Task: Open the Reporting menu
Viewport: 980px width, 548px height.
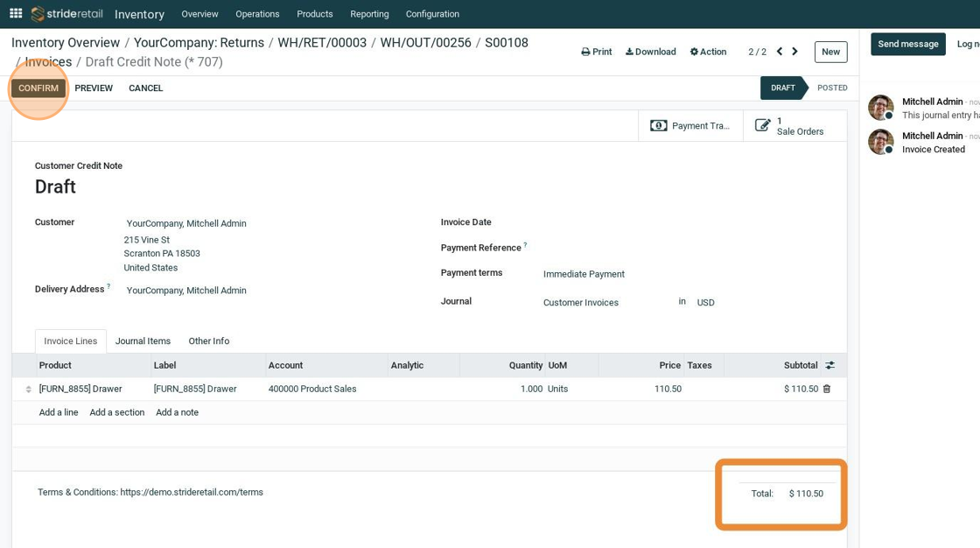Action: pos(369,14)
